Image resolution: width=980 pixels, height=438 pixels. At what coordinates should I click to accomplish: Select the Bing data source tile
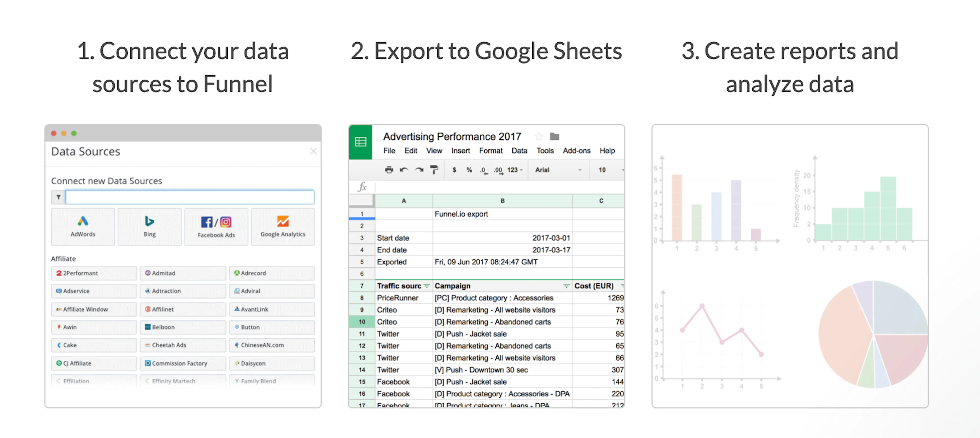pos(150,227)
